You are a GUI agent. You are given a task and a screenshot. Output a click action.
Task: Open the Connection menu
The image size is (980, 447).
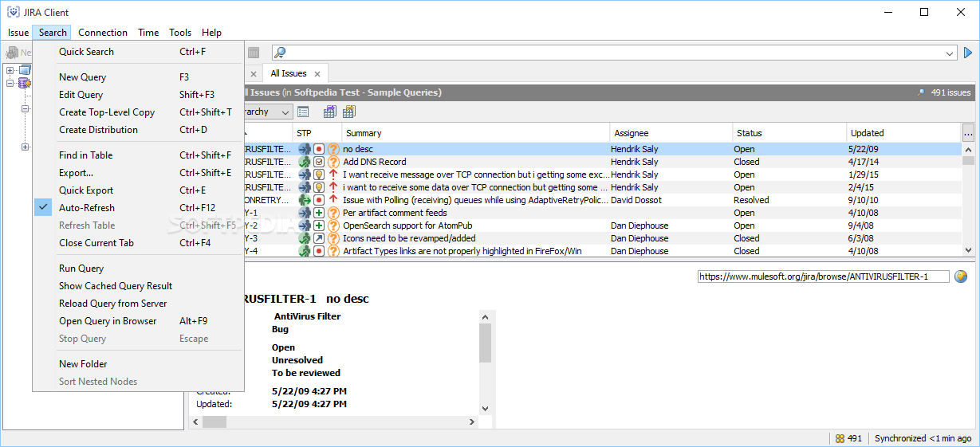[x=103, y=33]
